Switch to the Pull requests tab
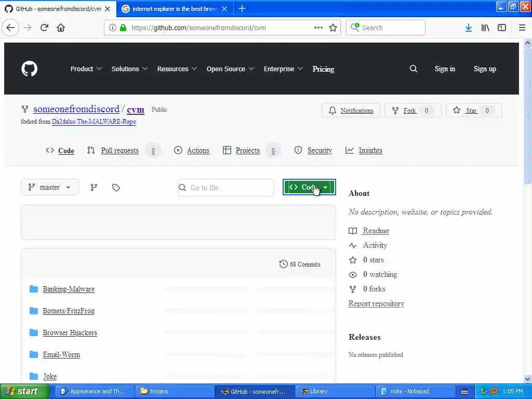The height and width of the screenshot is (399, 532). (x=124, y=150)
